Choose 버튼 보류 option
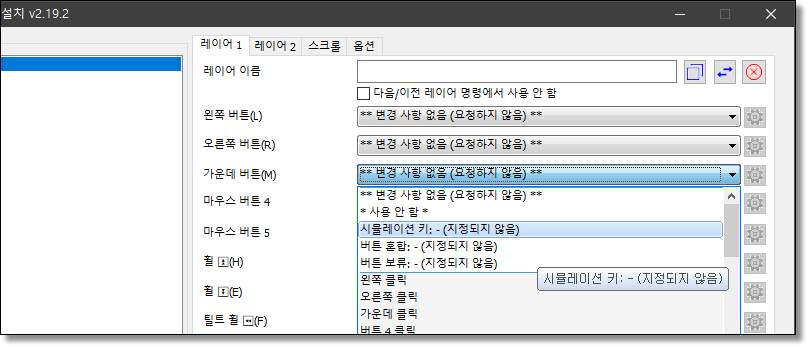 pyautogui.click(x=541, y=264)
